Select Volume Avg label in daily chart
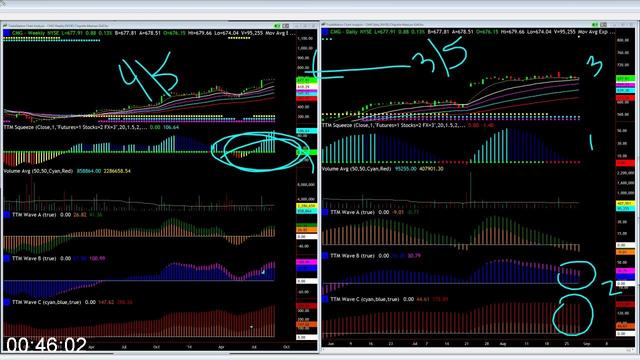 [357, 169]
